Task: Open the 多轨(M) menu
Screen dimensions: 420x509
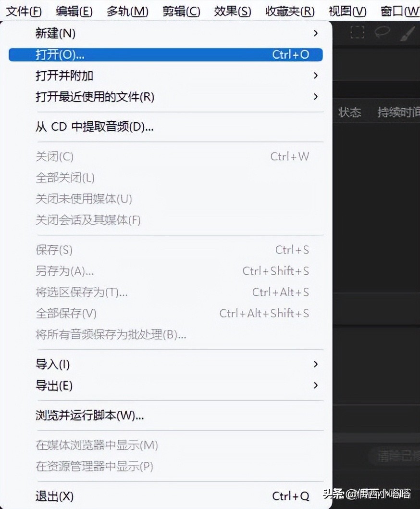Action: pos(126,11)
